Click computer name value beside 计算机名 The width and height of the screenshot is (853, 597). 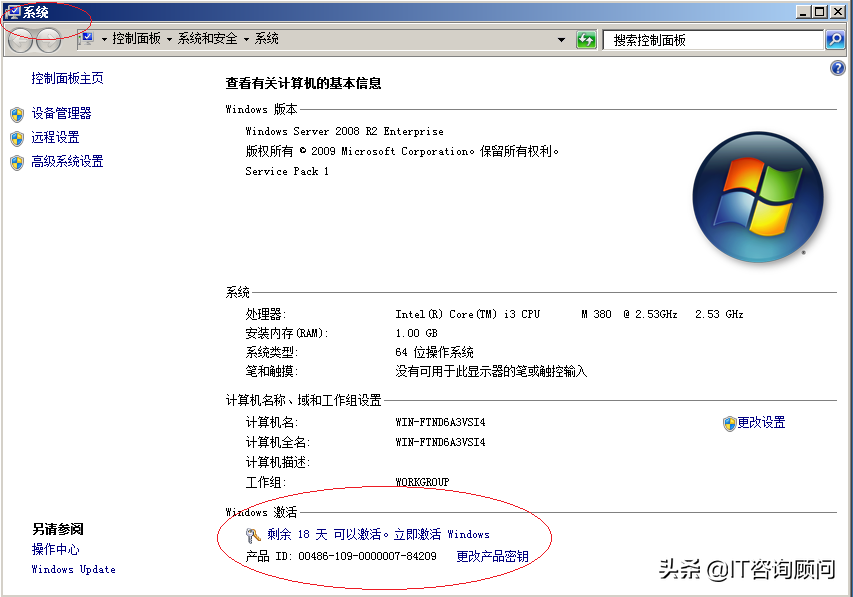point(440,422)
